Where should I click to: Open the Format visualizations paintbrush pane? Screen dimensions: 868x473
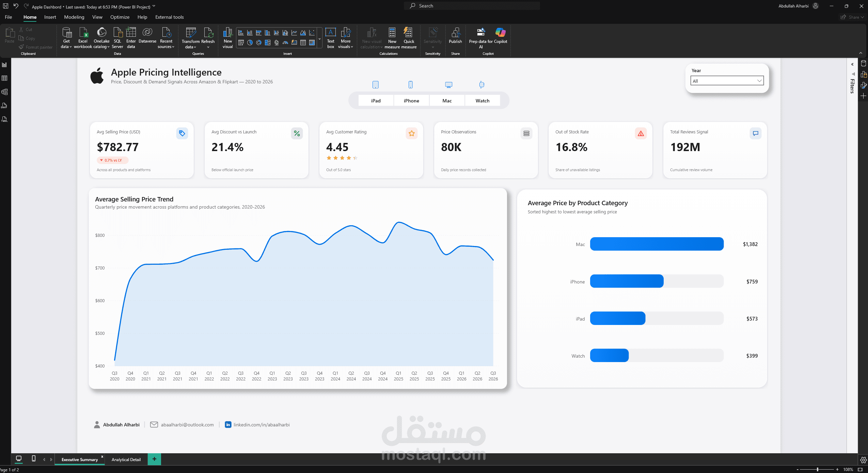coord(863,85)
